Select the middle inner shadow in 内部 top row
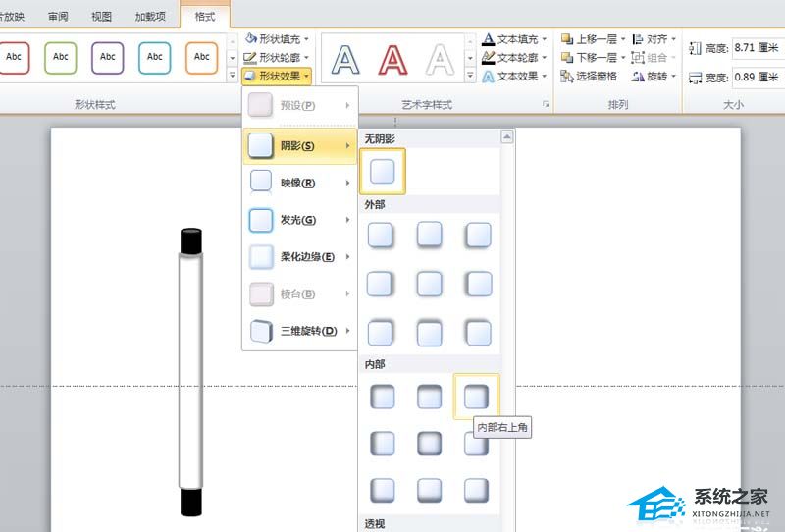This screenshot has width=785, height=532. click(x=430, y=397)
